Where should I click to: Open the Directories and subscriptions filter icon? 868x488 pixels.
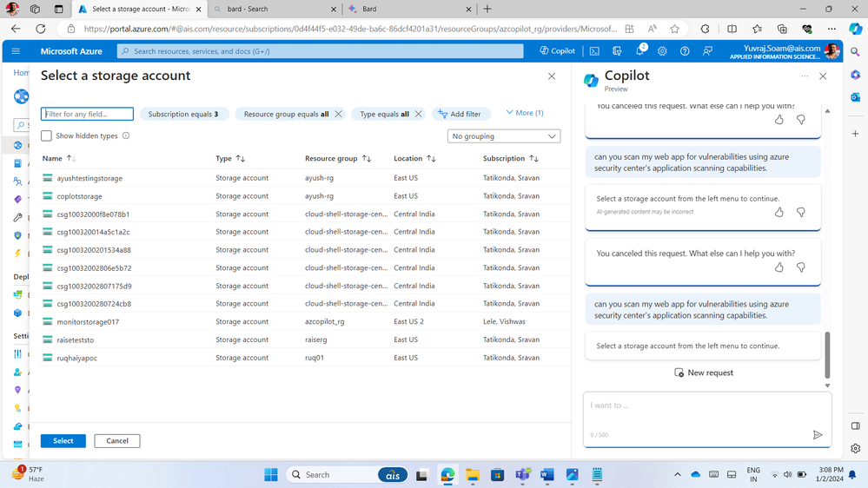point(617,51)
